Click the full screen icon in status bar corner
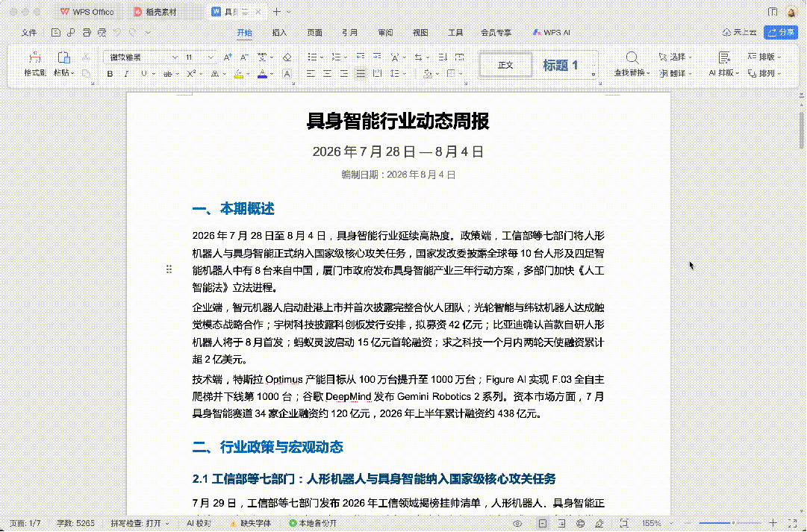This screenshot has width=807, height=532. click(x=793, y=523)
